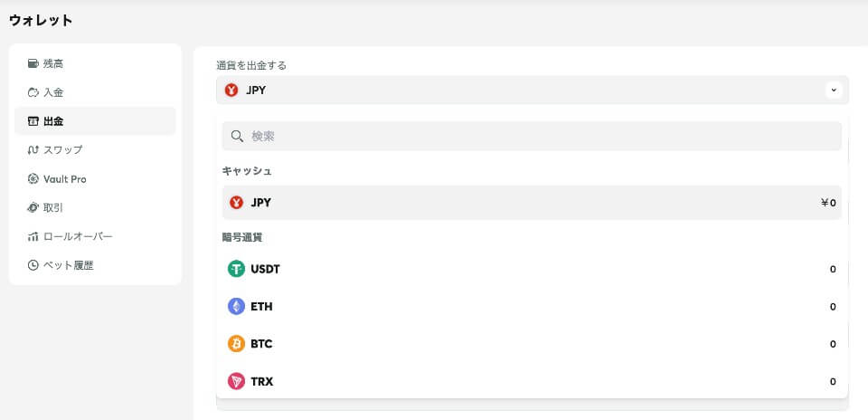Click the transactions (取引) icon

tap(33, 208)
